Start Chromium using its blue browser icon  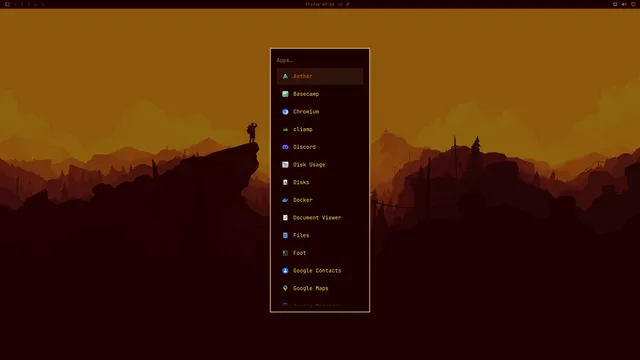[x=285, y=111]
